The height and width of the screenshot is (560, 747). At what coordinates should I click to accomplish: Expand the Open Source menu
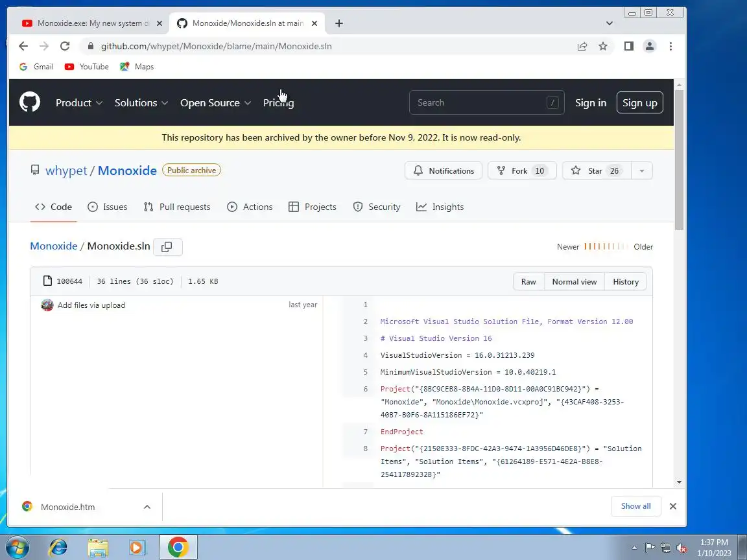pyautogui.click(x=215, y=102)
